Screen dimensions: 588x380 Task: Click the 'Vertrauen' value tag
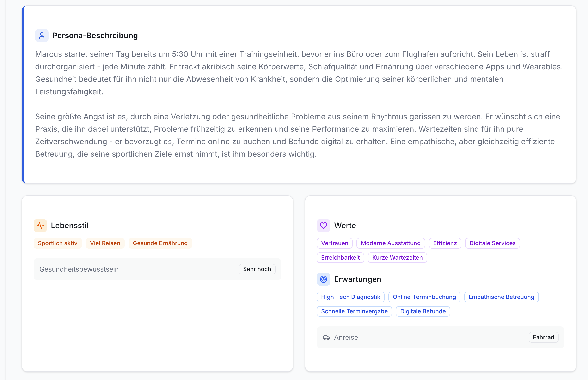[335, 243]
